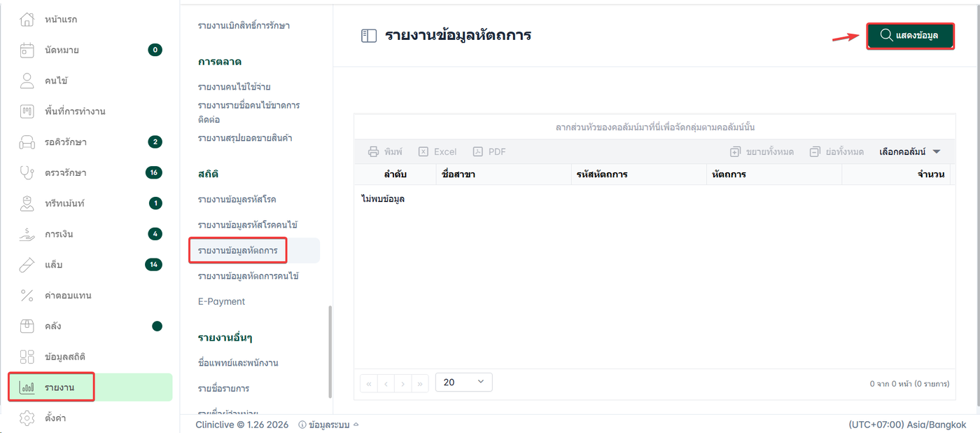
Task: Sort by the จำนวน column header
Action: (896, 174)
